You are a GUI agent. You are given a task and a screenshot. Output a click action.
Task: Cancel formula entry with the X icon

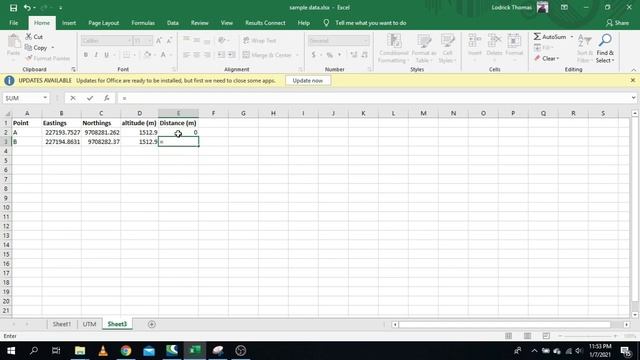(x=73, y=98)
